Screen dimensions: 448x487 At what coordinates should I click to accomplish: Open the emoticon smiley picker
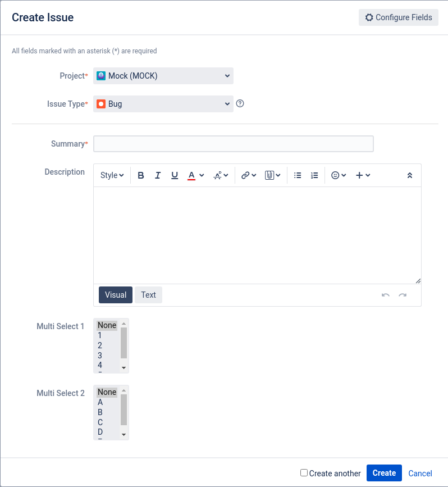[x=335, y=175]
